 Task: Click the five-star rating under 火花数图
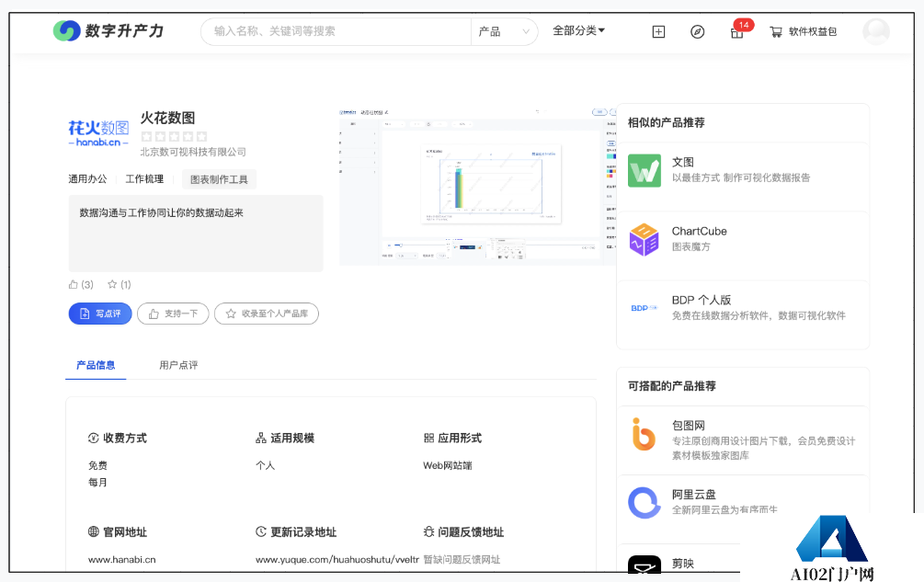[x=174, y=137]
